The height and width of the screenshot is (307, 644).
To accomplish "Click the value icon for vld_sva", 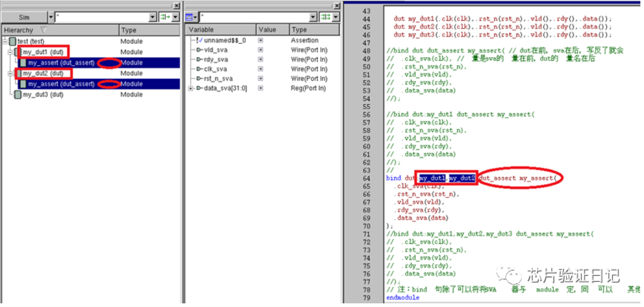I will pos(260,50).
